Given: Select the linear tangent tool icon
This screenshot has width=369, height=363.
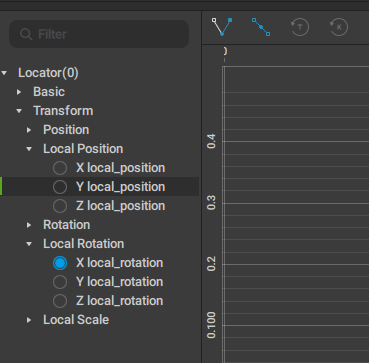Looking at the screenshot, I should pyautogui.click(x=261, y=27).
